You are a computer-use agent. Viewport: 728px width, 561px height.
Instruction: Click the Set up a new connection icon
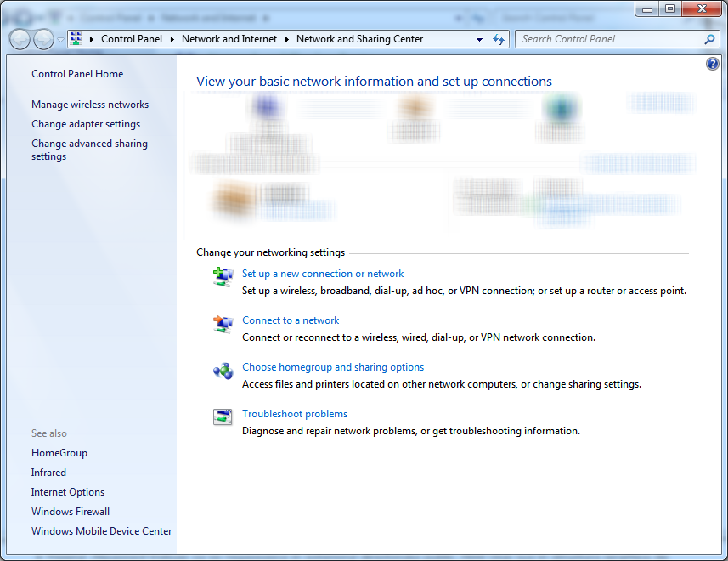pos(223,277)
